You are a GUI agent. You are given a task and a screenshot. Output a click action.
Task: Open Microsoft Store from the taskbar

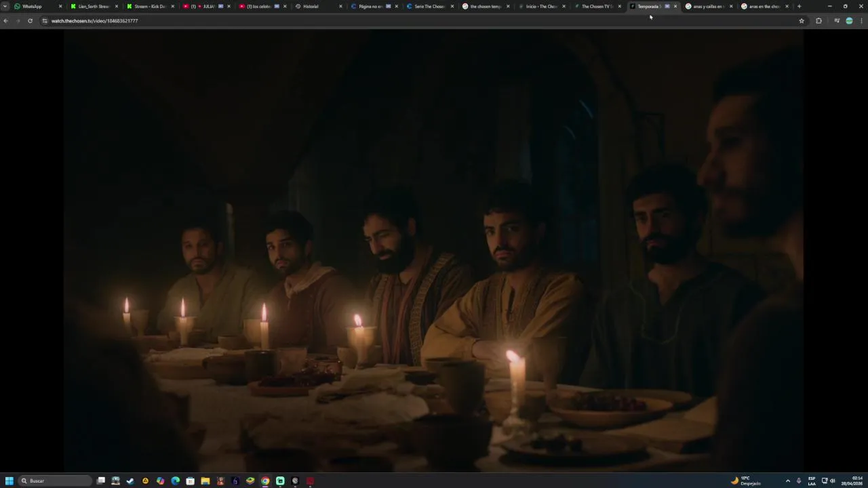click(190, 481)
